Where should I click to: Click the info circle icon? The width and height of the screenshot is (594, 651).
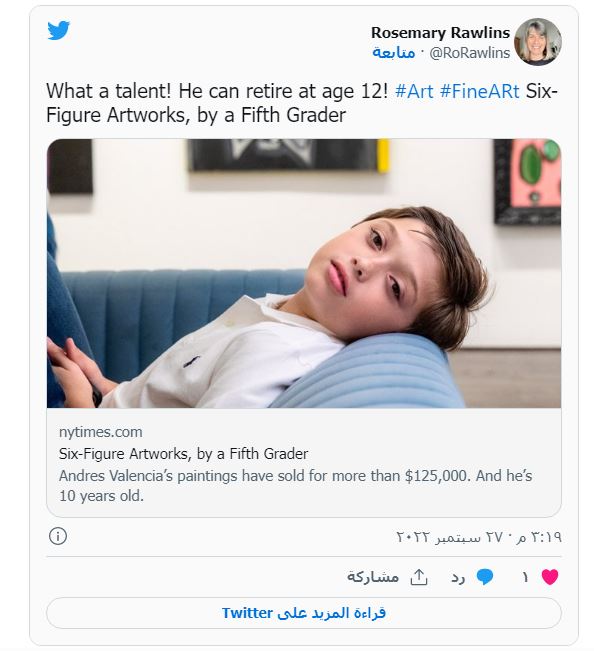[58, 536]
